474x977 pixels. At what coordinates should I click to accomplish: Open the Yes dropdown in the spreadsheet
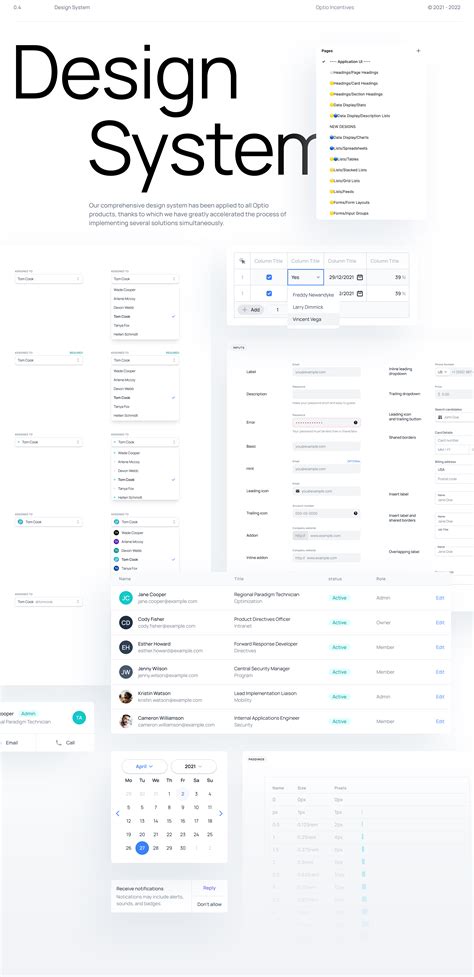pos(305,277)
